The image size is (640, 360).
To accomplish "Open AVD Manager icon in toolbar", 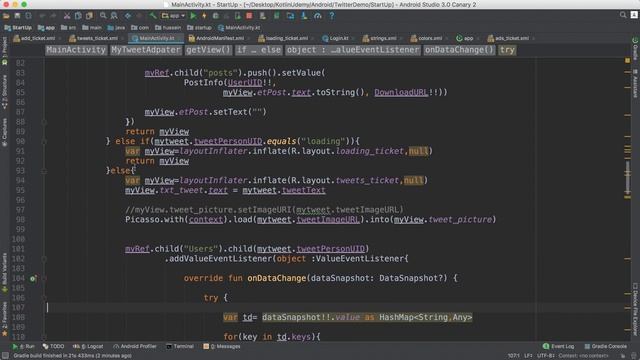I will (262, 16).
